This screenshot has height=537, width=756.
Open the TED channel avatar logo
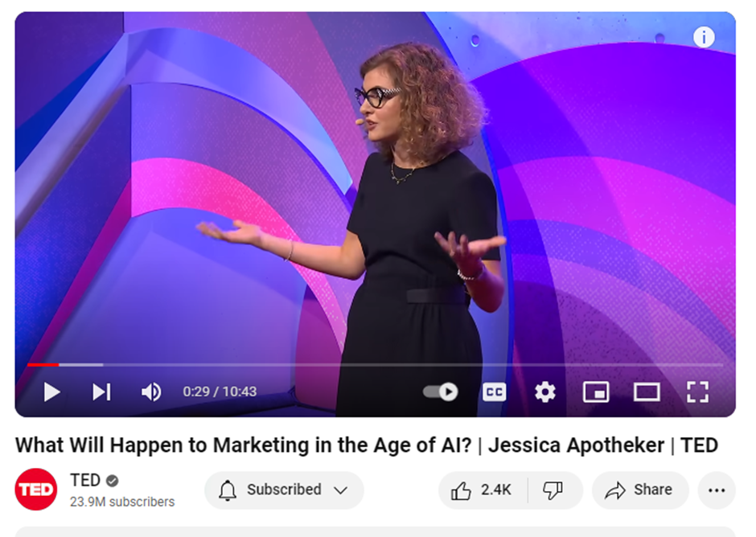(x=36, y=490)
